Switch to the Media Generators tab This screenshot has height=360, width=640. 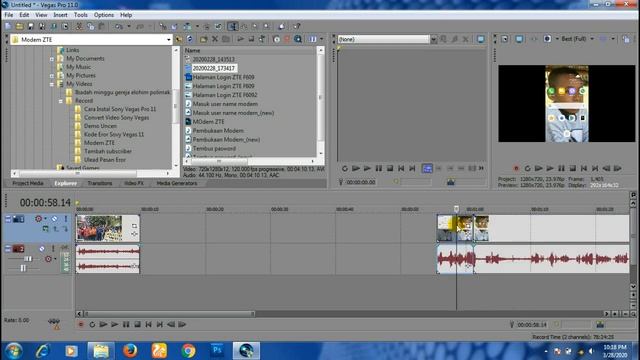click(177, 183)
